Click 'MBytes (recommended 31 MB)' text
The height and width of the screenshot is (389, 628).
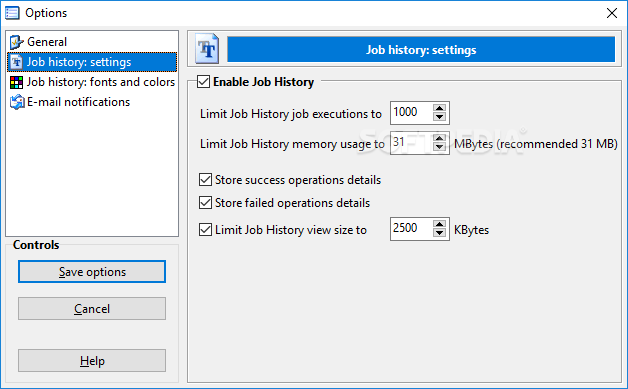tap(536, 144)
